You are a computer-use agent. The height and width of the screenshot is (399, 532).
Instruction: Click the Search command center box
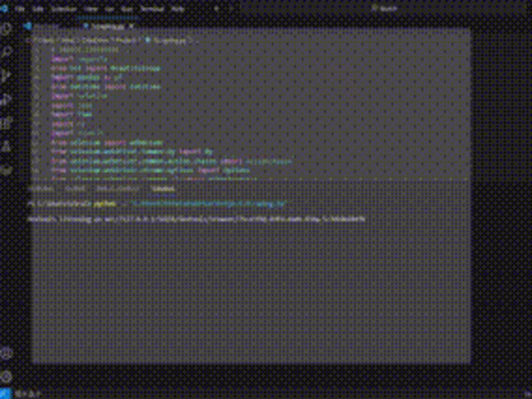[384, 9]
